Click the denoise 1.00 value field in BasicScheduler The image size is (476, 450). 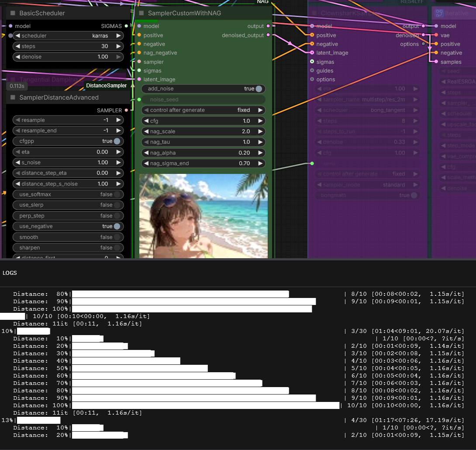point(68,57)
